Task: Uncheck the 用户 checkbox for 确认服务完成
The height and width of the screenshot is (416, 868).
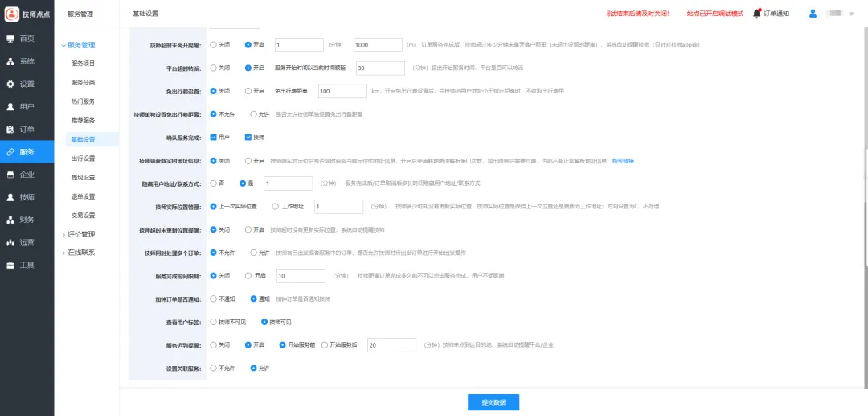Action: point(213,138)
